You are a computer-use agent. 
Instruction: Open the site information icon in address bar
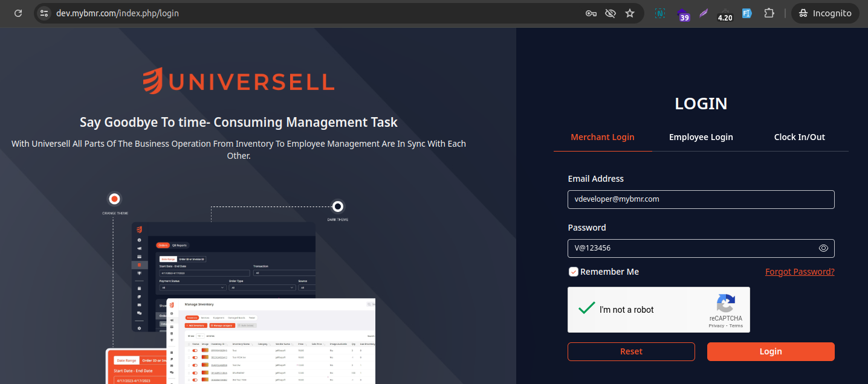coord(44,13)
